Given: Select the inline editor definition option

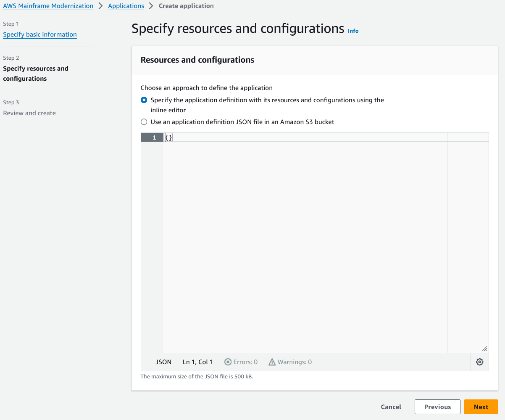Looking at the screenshot, I should tap(144, 100).
